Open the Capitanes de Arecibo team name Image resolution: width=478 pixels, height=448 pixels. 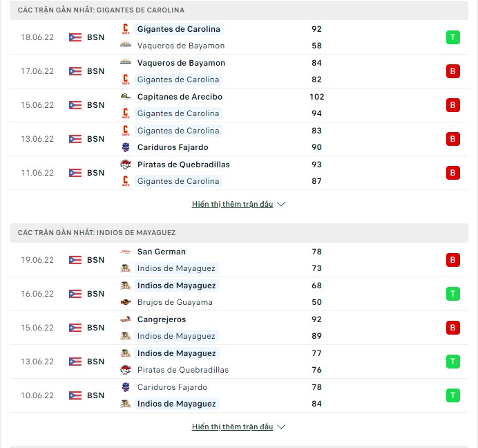tap(180, 97)
